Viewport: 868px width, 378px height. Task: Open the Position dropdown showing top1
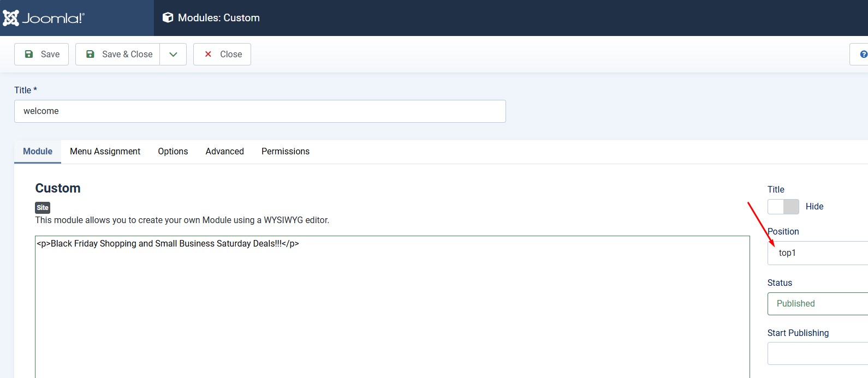[x=817, y=253]
